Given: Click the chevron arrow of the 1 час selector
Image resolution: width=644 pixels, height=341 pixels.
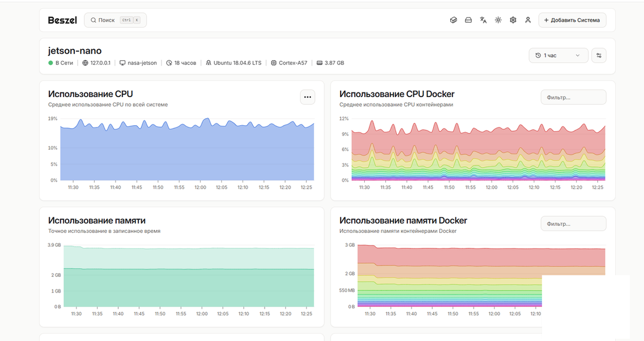Looking at the screenshot, I should [577, 56].
